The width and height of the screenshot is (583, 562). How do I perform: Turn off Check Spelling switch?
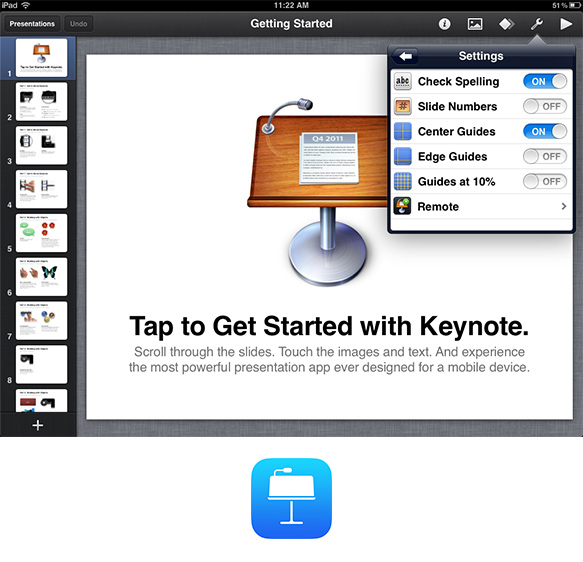tap(545, 81)
